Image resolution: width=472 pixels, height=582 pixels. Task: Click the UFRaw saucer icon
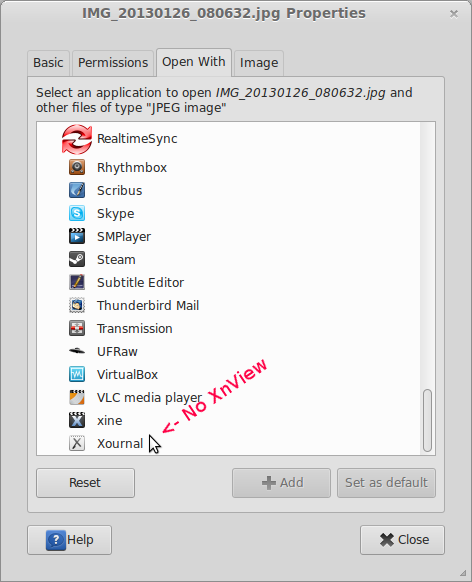coord(77,351)
